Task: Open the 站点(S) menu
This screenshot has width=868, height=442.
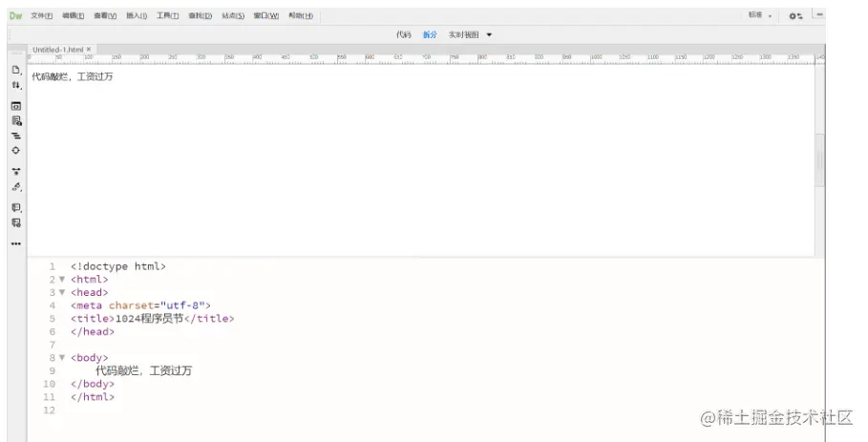Action: (232, 16)
